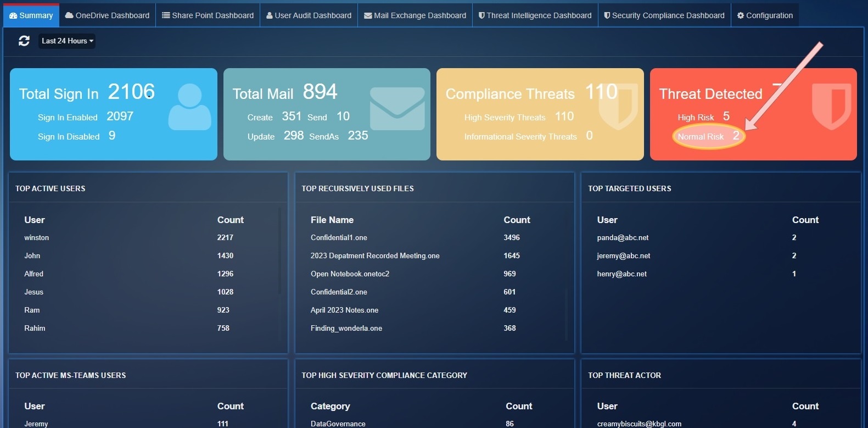The height and width of the screenshot is (428, 868).
Task: Click the TOP TARGETED USERS panel title
Action: coord(630,188)
